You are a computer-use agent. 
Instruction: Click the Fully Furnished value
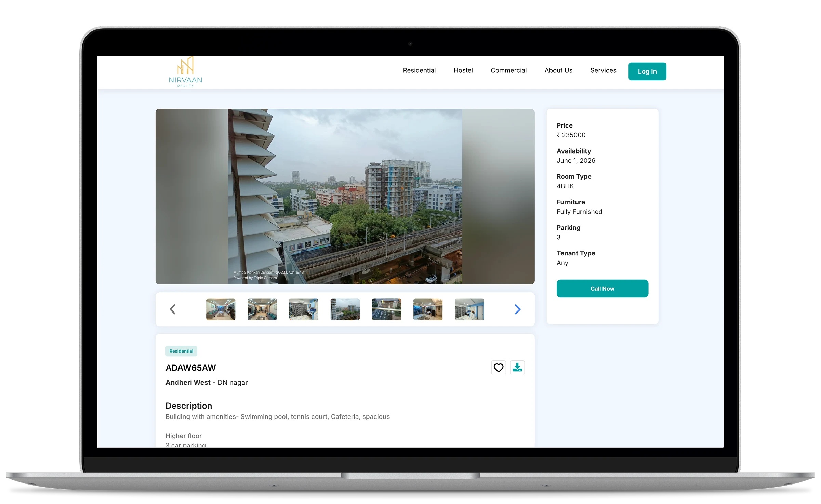pos(580,212)
